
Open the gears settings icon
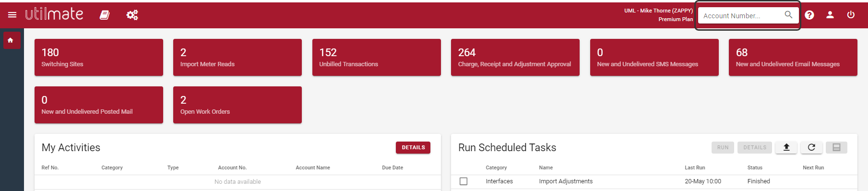pos(132,15)
